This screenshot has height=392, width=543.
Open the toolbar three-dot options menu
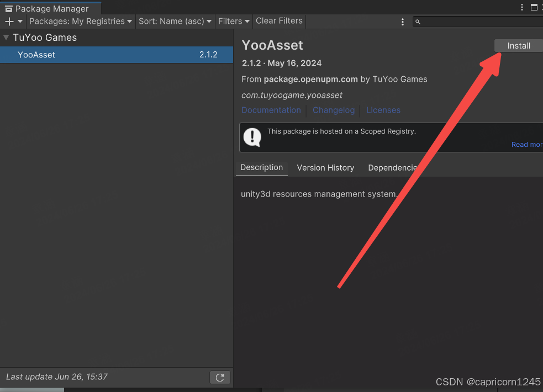(x=403, y=22)
